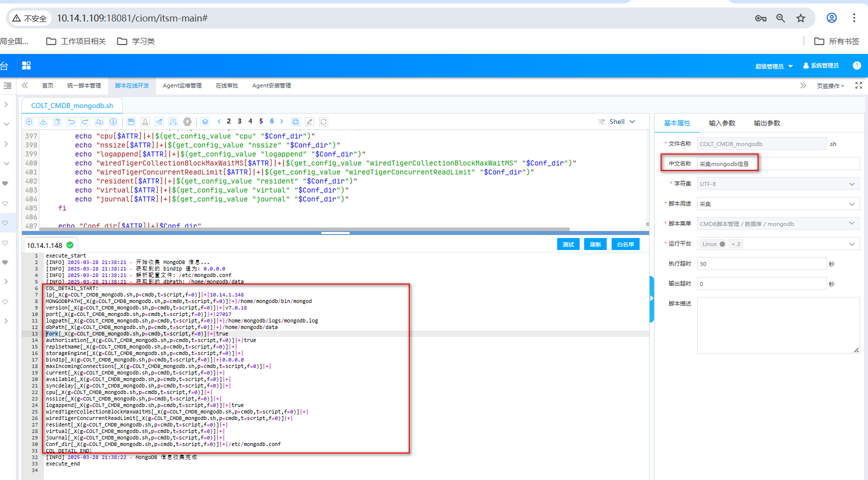Open the Agent运维管理 menu tab
Image resolution: width=868 pixels, height=480 pixels.
[x=182, y=85]
